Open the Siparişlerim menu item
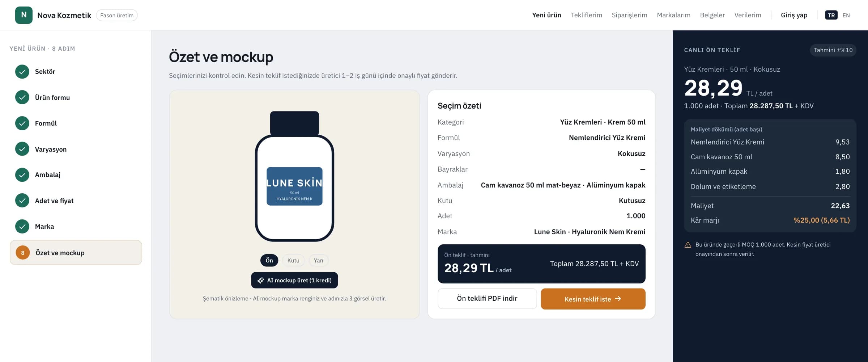868x362 pixels. pos(629,15)
